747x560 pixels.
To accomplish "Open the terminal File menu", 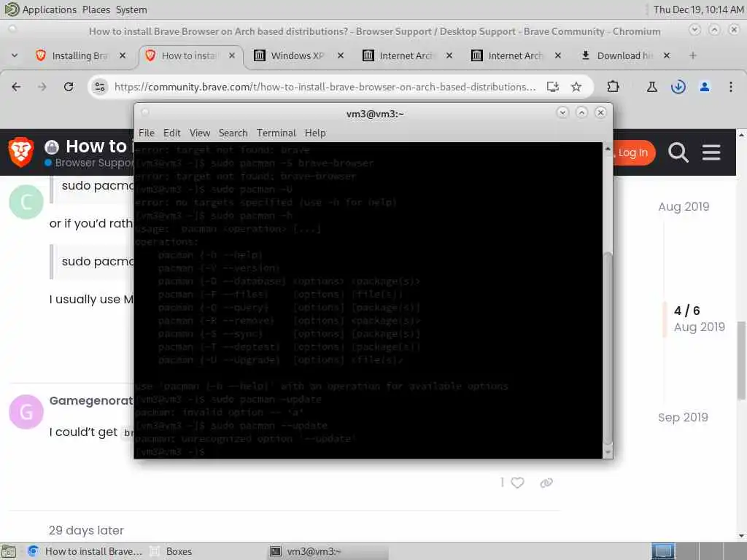I will point(146,133).
